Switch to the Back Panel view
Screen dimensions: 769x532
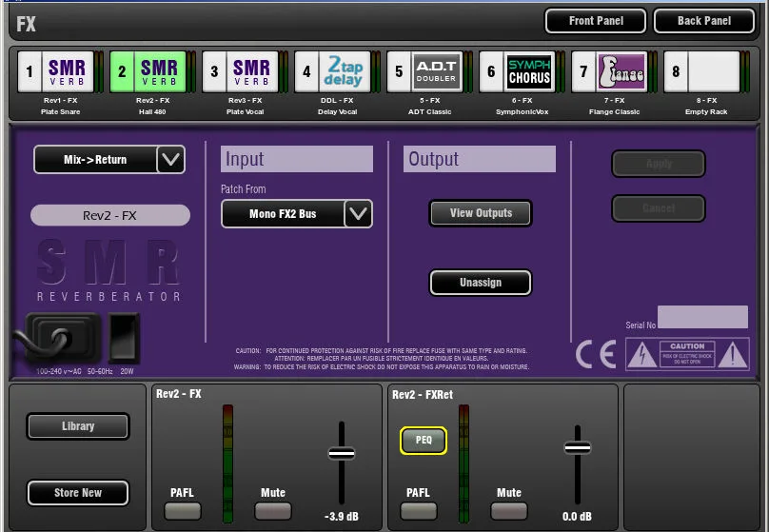click(704, 21)
